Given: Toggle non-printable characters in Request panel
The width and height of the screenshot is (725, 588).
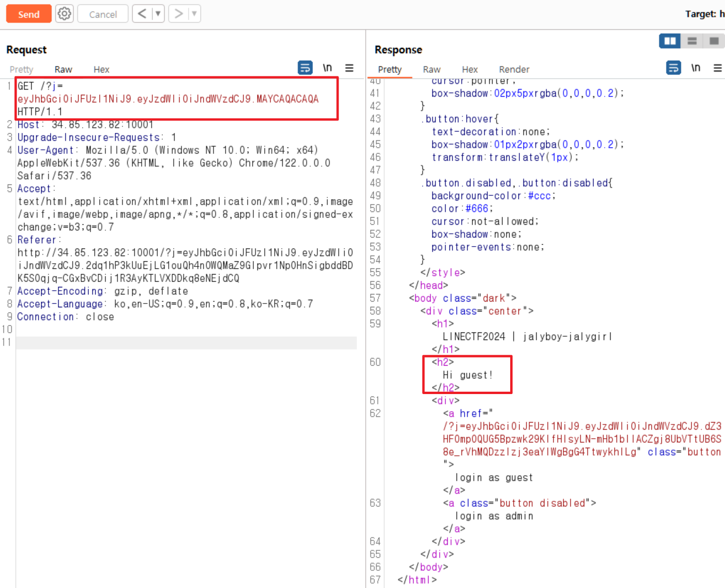Looking at the screenshot, I should pyautogui.click(x=327, y=68).
